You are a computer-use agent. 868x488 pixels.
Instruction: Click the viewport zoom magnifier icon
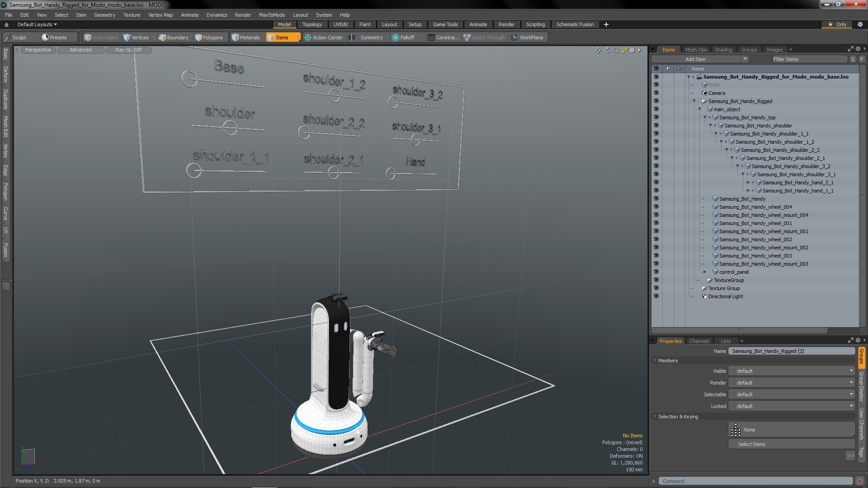click(x=616, y=50)
